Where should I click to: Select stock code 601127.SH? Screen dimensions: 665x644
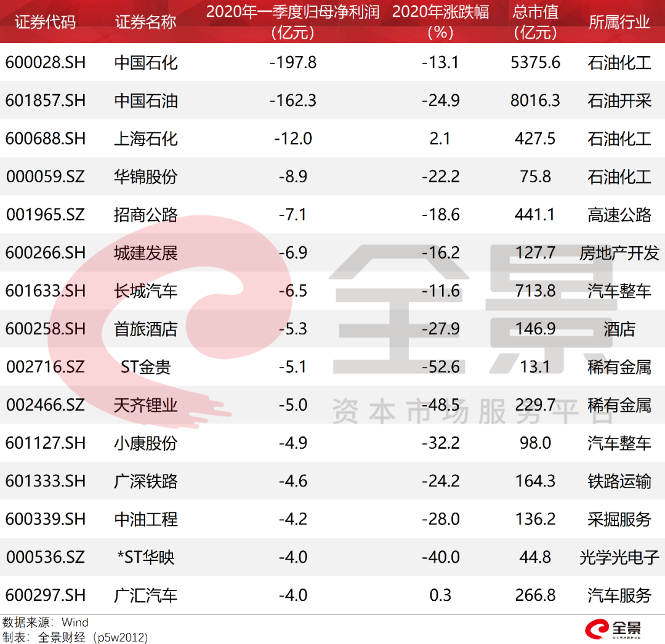(46, 443)
